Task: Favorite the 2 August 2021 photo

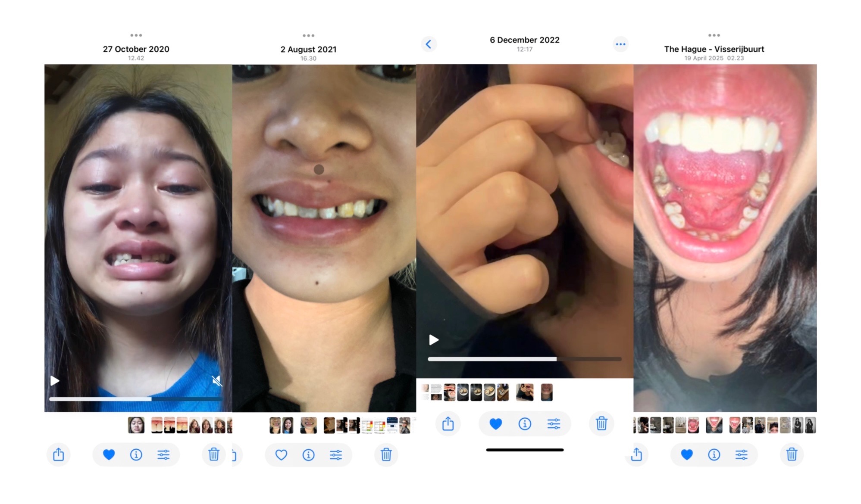Action: tap(281, 454)
